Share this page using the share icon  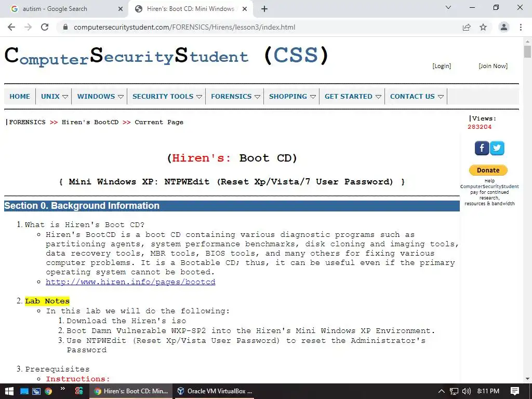point(467,27)
